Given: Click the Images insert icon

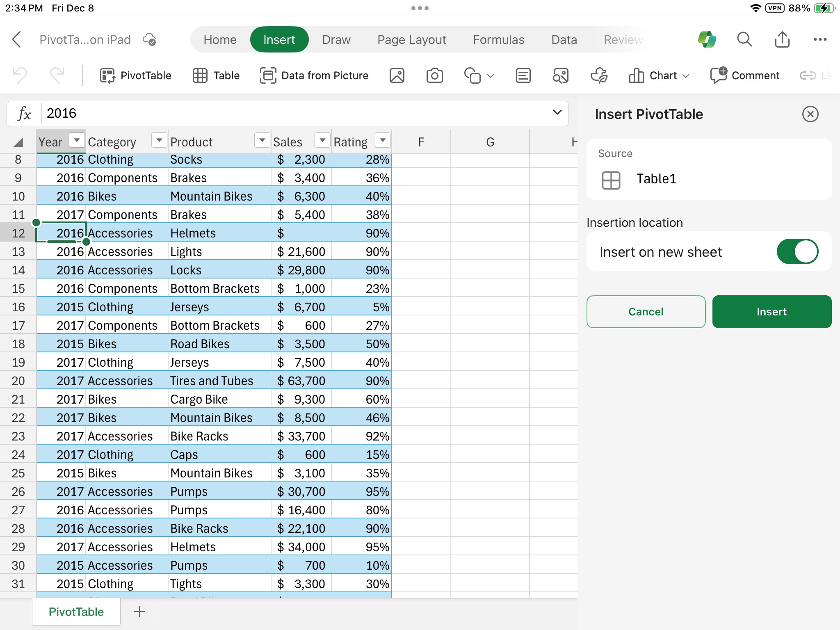Looking at the screenshot, I should coord(397,75).
